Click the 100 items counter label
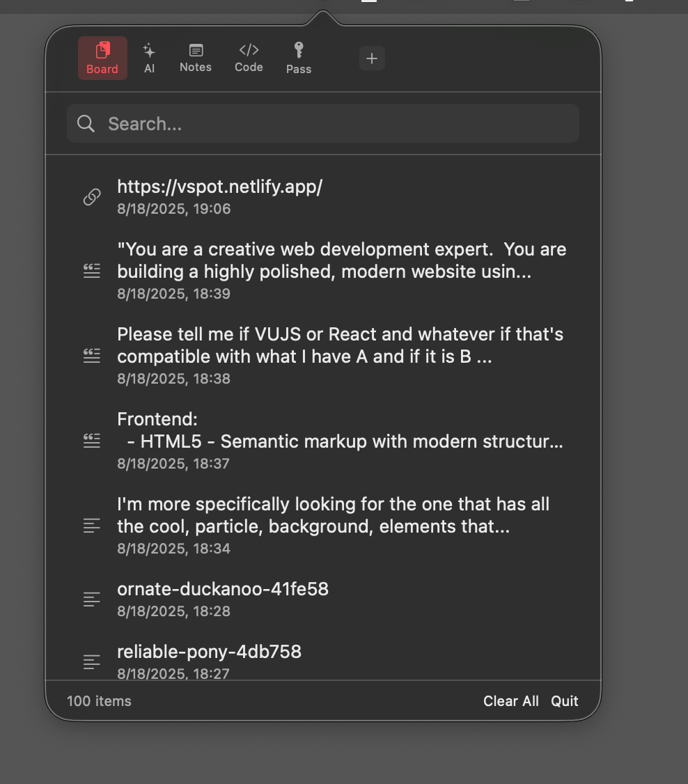This screenshot has height=784, width=688. click(99, 701)
